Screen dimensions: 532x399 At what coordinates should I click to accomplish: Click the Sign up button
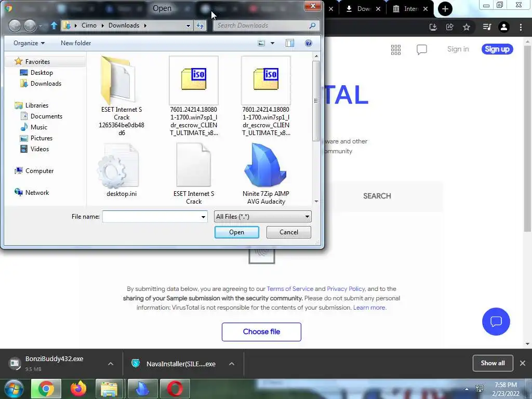497,49
